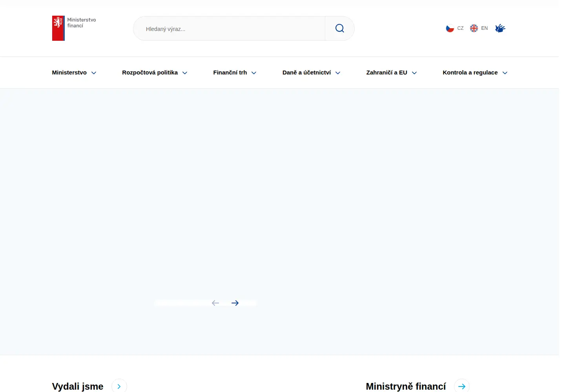Expand the Finanční trh chevron
The width and height of the screenshot is (565, 392).
[x=254, y=73]
